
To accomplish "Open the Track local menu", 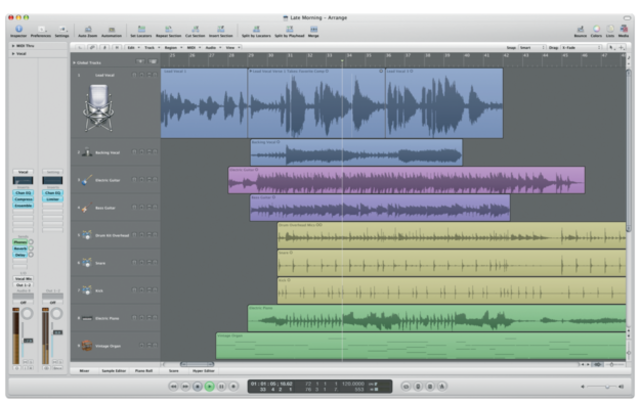I will pyautogui.click(x=152, y=48).
